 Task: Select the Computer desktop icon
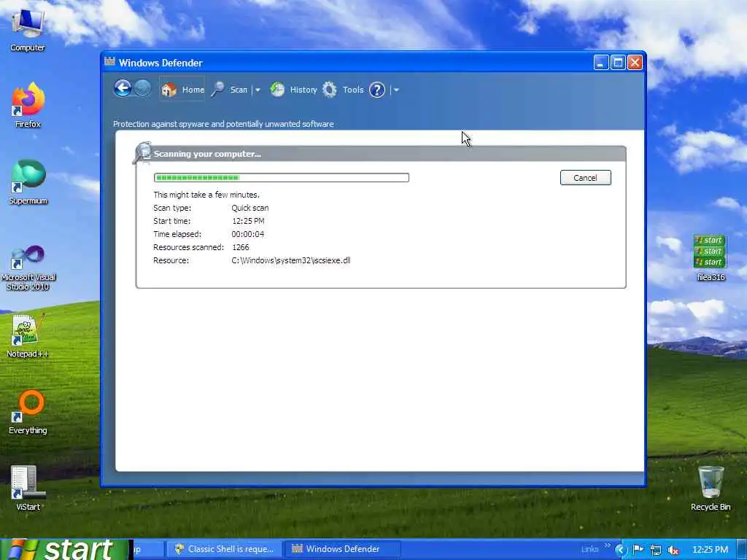point(28,31)
